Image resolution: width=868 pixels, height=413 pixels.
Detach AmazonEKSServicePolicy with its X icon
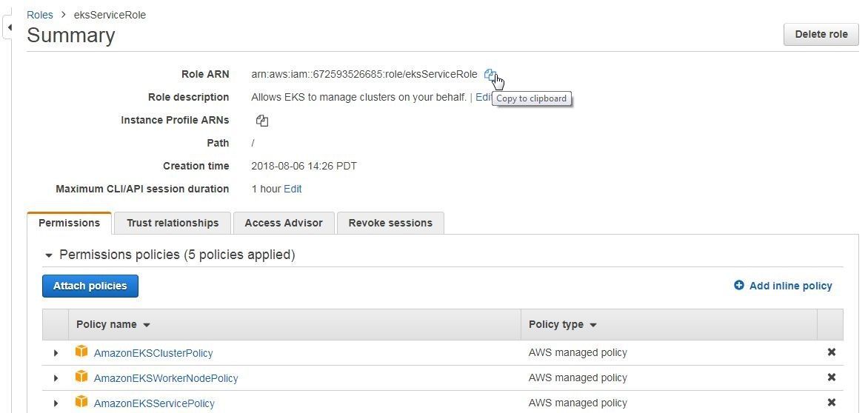tap(831, 403)
